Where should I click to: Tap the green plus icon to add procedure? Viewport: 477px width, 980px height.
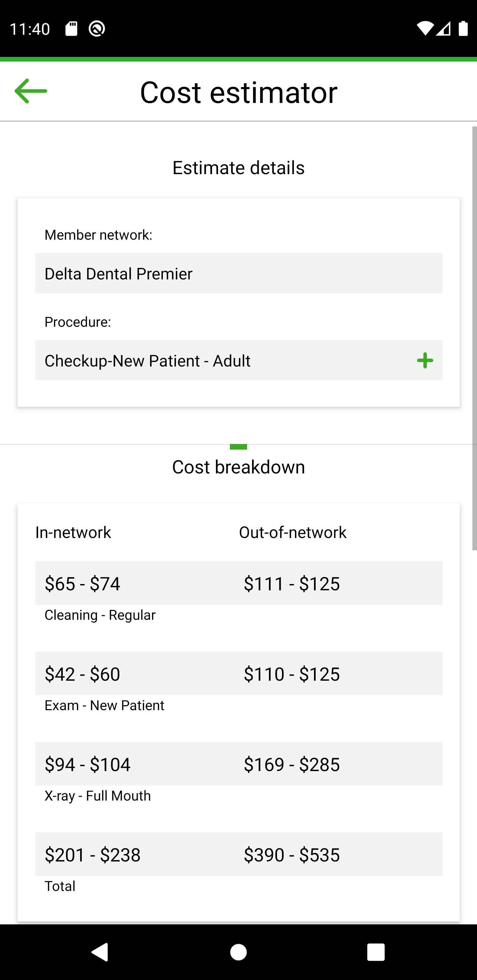(424, 360)
